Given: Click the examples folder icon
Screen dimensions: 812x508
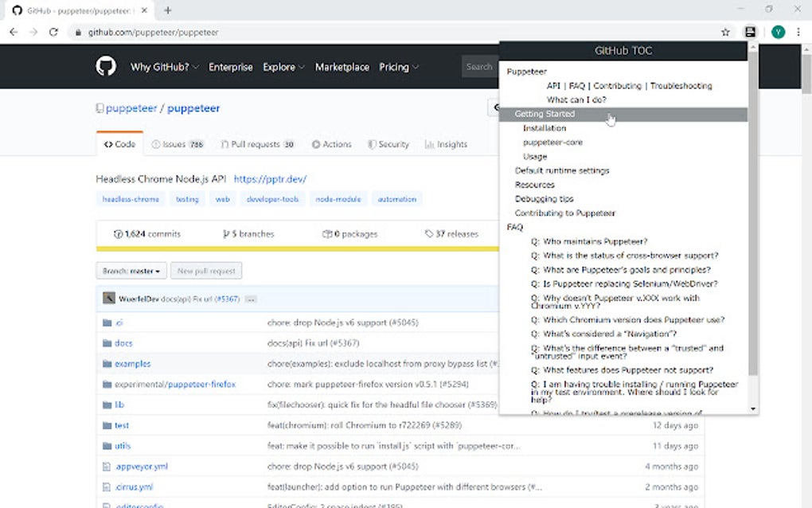Looking at the screenshot, I should tap(107, 363).
